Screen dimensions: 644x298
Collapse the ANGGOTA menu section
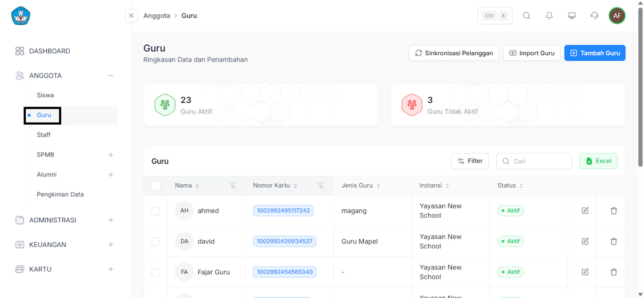point(111,76)
